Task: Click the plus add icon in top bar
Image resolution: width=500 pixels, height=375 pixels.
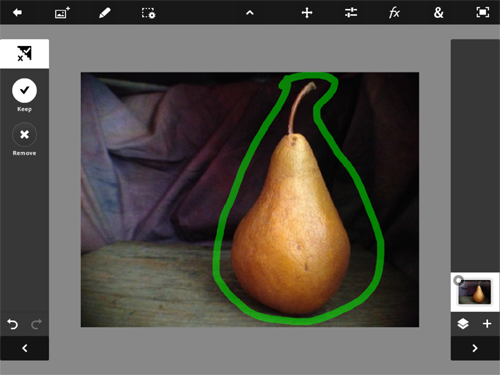Action: click(307, 13)
